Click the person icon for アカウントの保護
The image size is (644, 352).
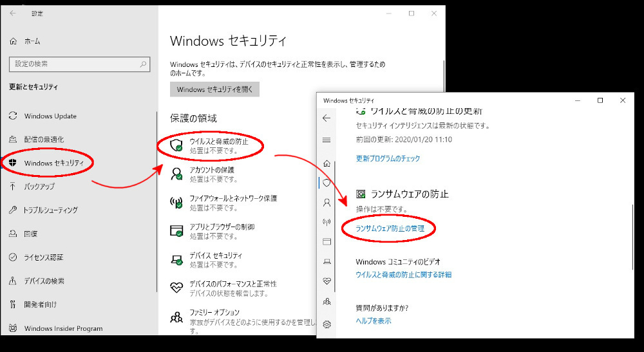(176, 174)
